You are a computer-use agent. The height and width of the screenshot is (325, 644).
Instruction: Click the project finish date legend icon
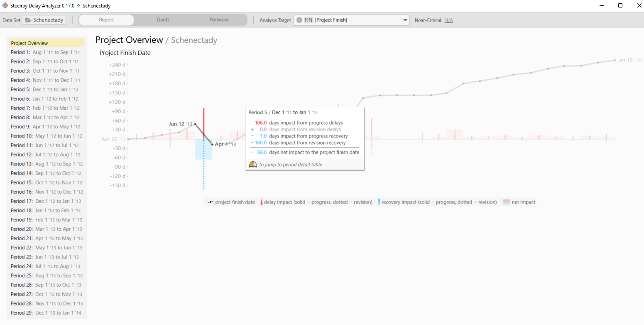pyautogui.click(x=211, y=202)
